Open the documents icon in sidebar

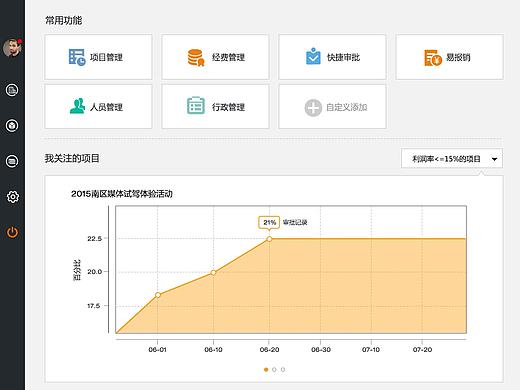[12, 90]
